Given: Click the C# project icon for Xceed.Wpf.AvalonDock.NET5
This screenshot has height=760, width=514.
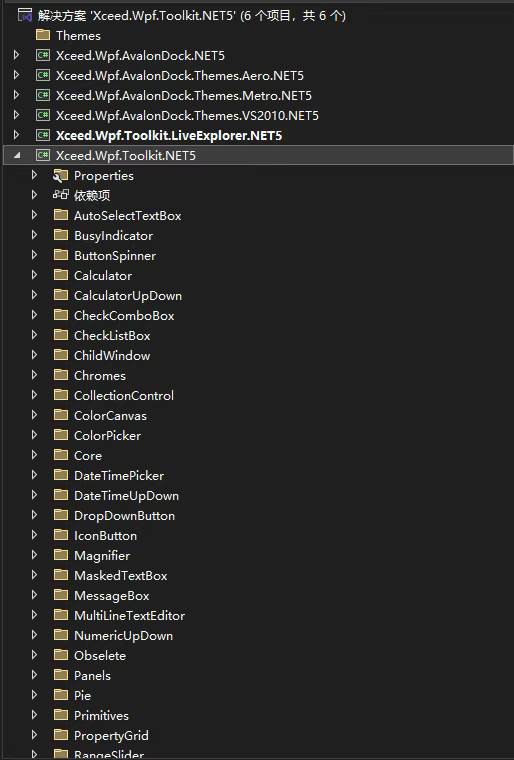Looking at the screenshot, I should [43, 55].
